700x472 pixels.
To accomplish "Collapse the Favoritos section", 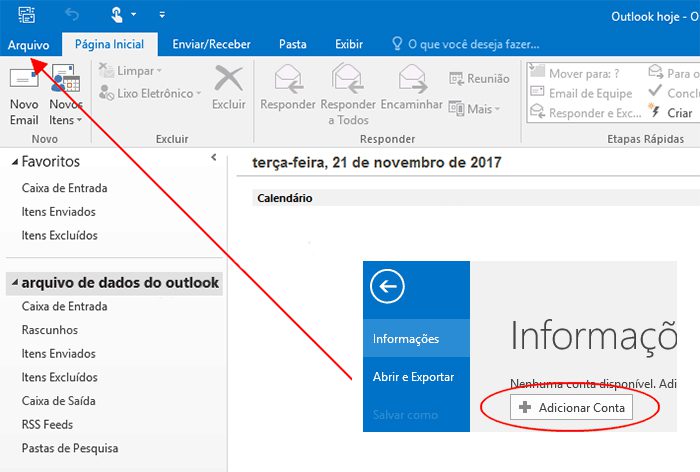I will (x=15, y=162).
